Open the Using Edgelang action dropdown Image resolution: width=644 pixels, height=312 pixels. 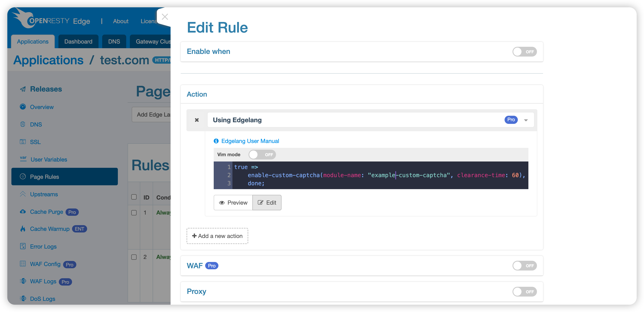526,120
